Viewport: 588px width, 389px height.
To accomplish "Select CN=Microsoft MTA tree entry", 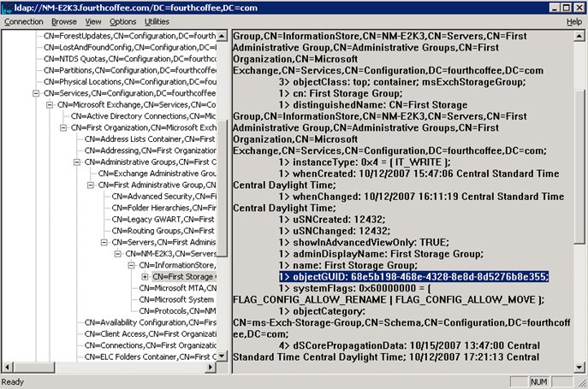I will click(x=178, y=288).
